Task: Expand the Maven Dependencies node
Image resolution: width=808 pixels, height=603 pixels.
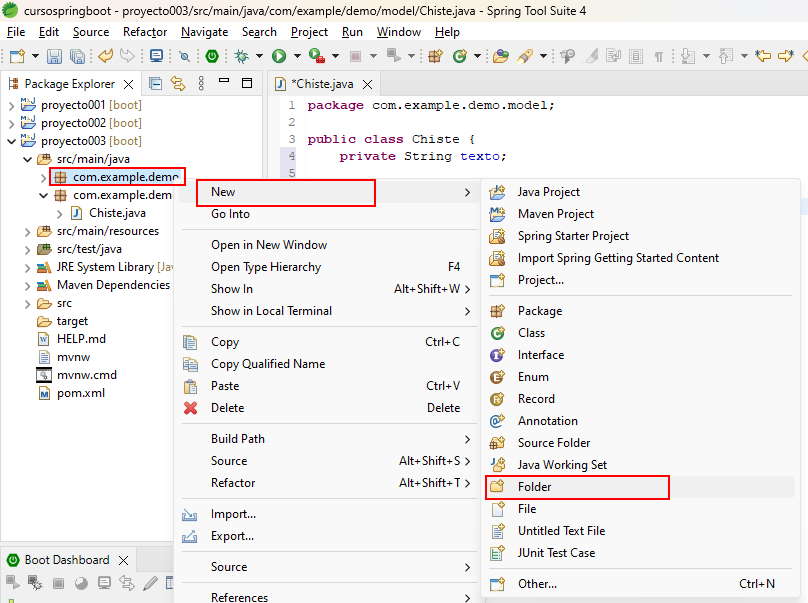Action: [x=28, y=286]
